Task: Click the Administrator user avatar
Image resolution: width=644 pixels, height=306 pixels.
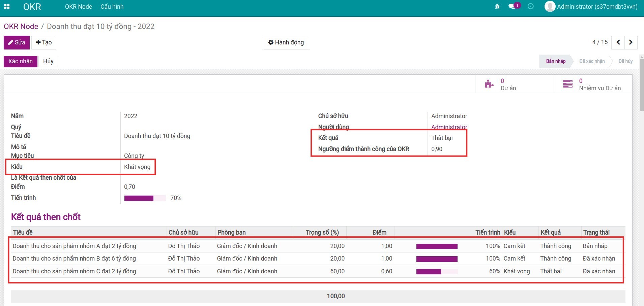Action: click(x=550, y=7)
